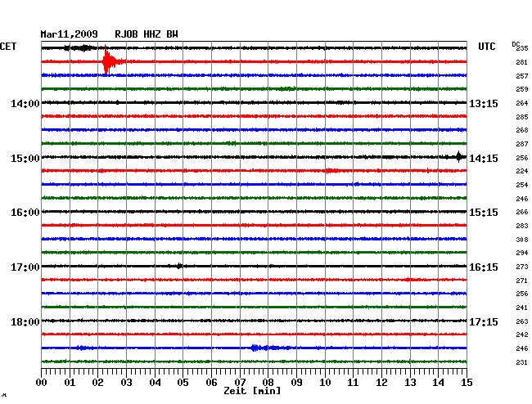532x404 pixels.
Task: Select the DC value "294"
Action: point(522,253)
